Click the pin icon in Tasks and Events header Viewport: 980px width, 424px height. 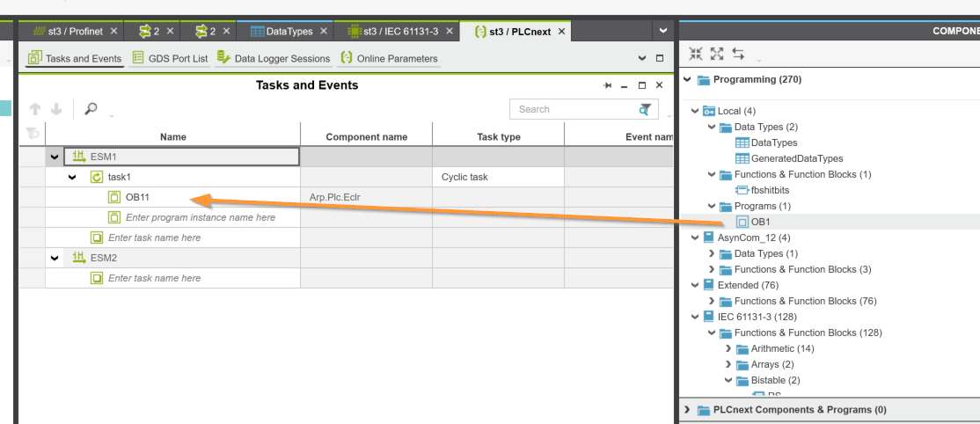(x=606, y=85)
